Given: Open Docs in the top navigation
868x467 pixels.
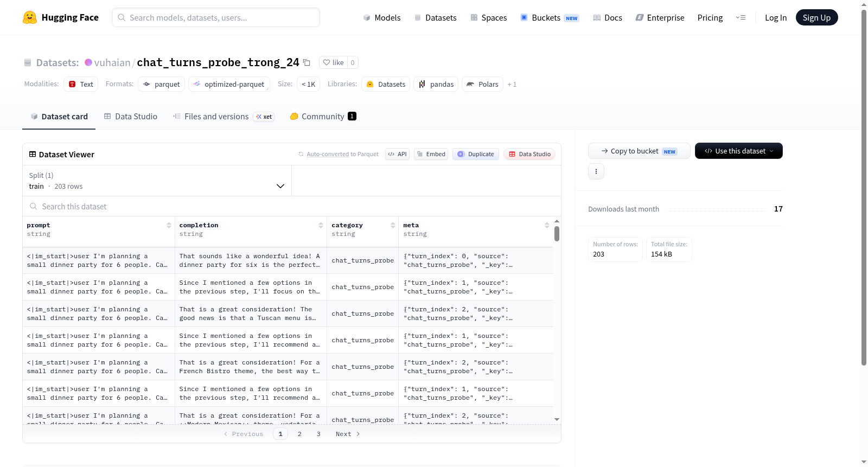Looking at the screenshot, I should point(607,17).
